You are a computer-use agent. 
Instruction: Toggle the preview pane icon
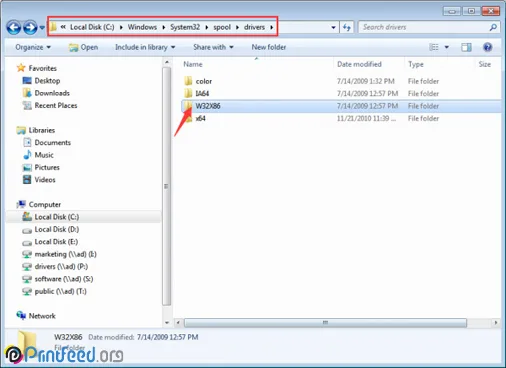(466, 47)
